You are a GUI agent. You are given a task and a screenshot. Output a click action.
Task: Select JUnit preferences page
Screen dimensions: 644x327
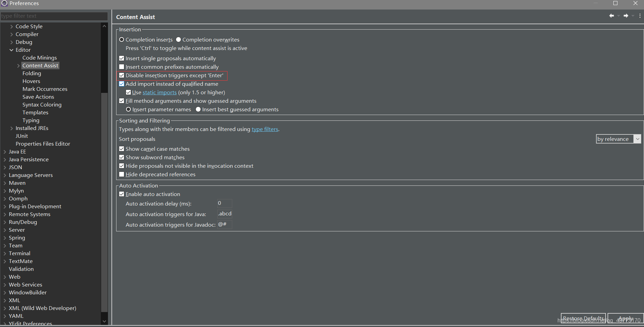pos(22,136)
